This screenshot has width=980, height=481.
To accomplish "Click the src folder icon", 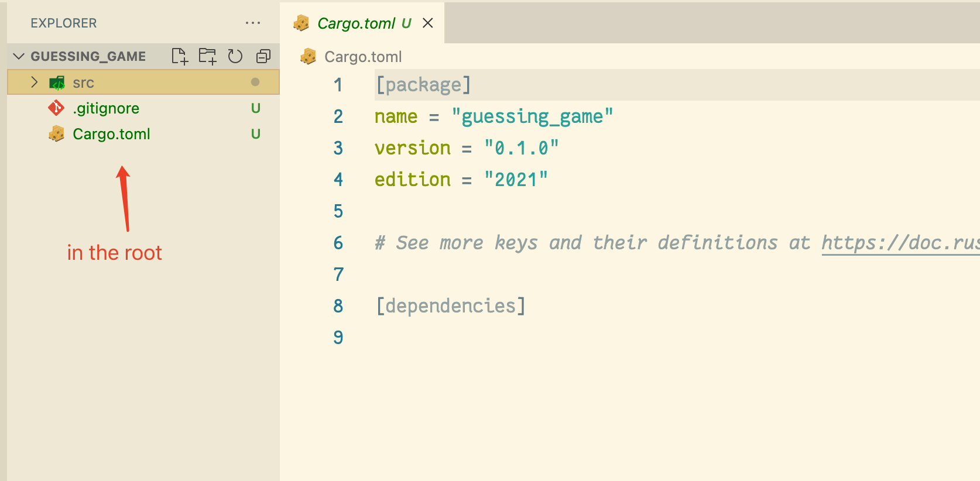I will pyautogui.click(x=57, y=83).
